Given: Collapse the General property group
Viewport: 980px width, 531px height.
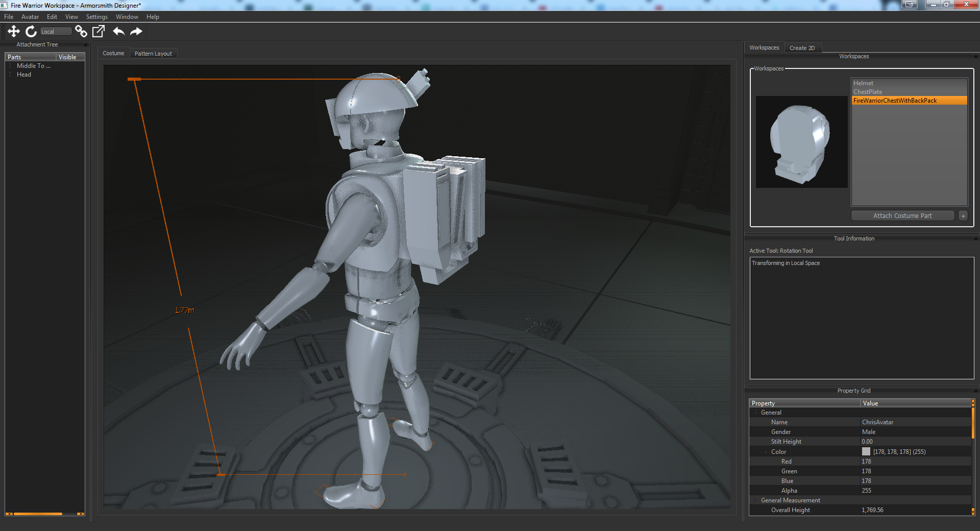Looking at the screenshot, I should click(755, 413).
